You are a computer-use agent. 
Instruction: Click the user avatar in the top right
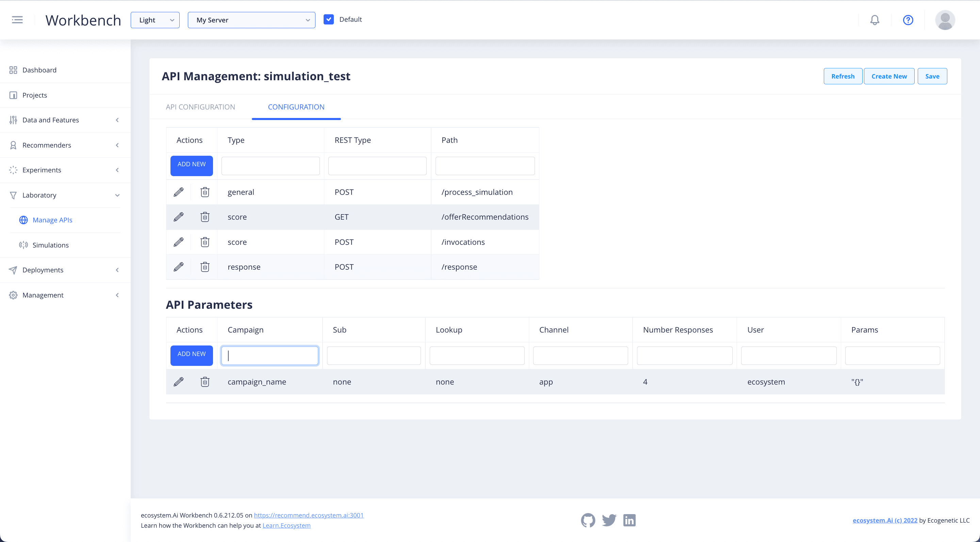[945, 20]
